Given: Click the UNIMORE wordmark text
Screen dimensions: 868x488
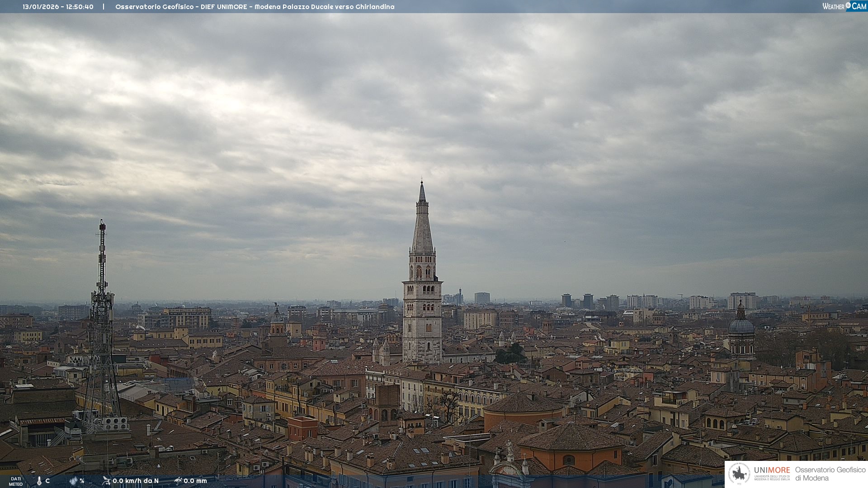Looking at the screenshot, I should coord(772,470).
